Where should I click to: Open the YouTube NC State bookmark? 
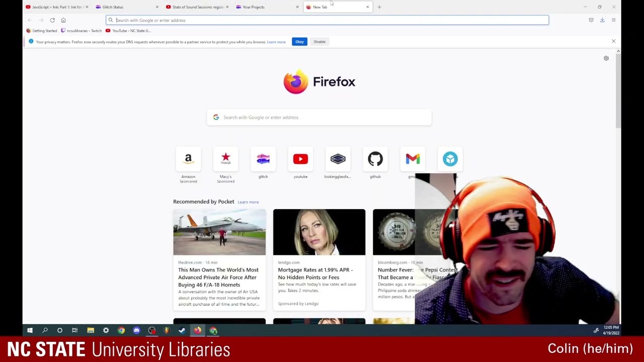[x=128, y=31]
